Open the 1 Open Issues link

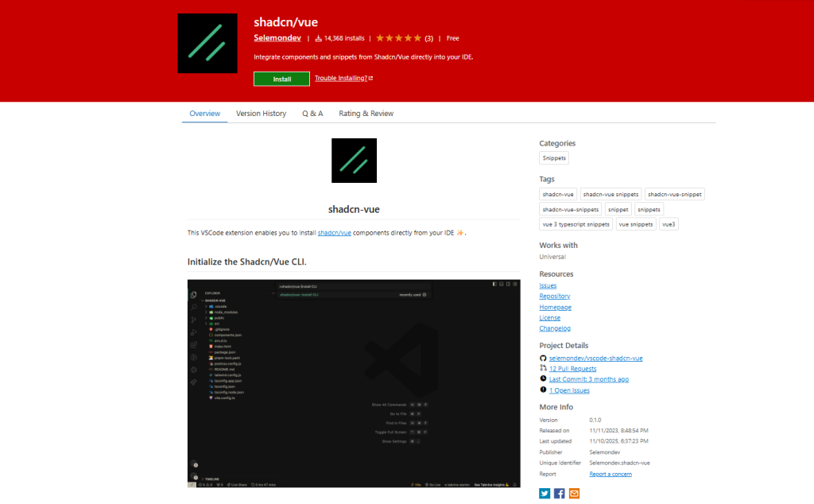click(569, 390)
